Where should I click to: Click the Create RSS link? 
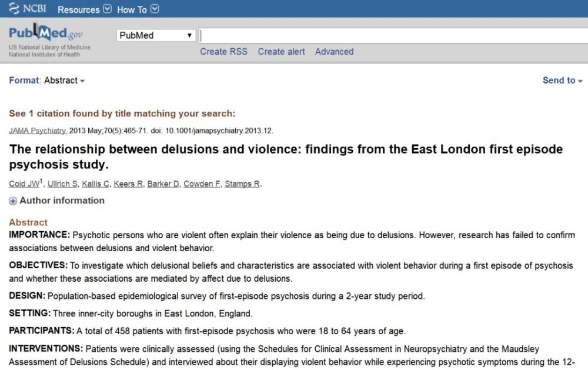(223, 52)
